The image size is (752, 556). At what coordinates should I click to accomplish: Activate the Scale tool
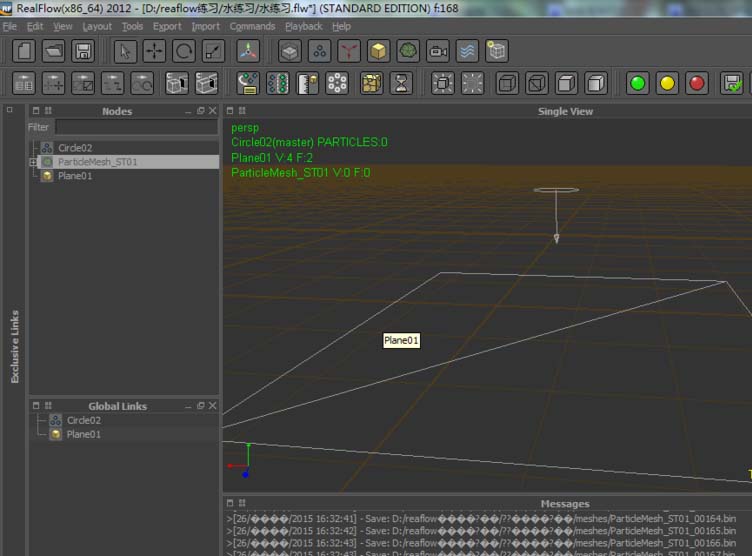pyautogui.click(x=213, y=51)
